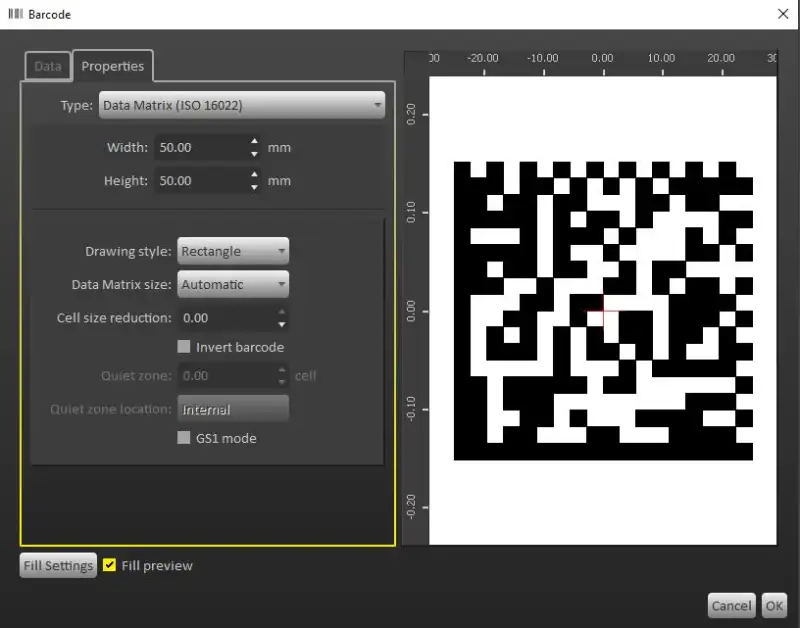Cancel the barcode dialog
800x628 pixels.
(x=731, y=605)
